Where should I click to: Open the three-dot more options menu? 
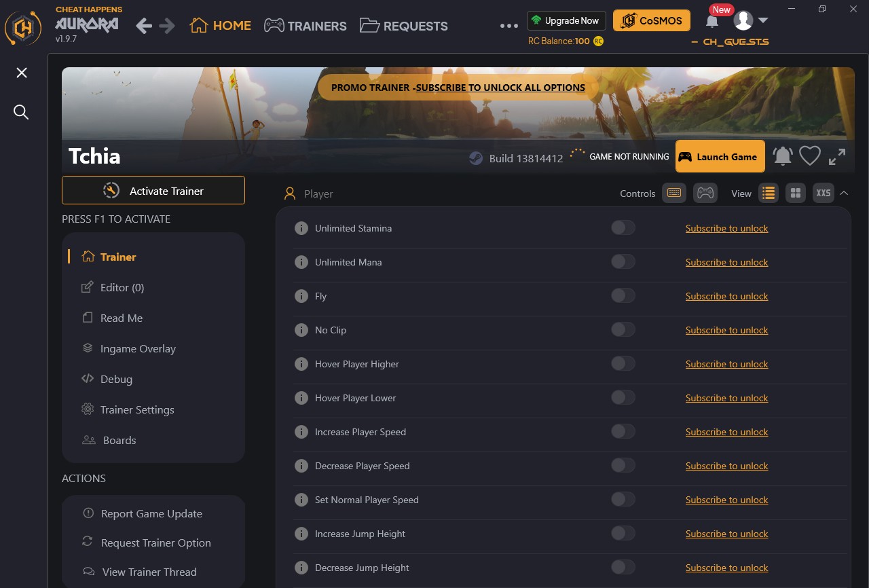(509, 26)
